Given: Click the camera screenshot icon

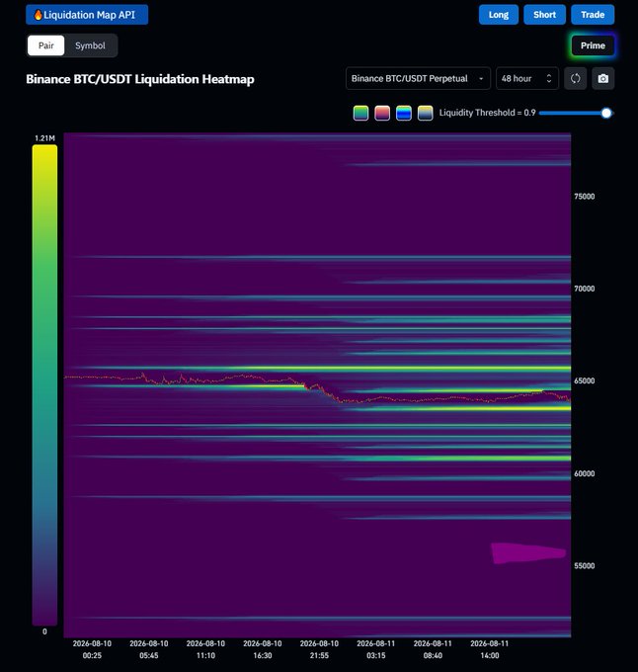Looking at the screenshot, I should pos(602,78).
